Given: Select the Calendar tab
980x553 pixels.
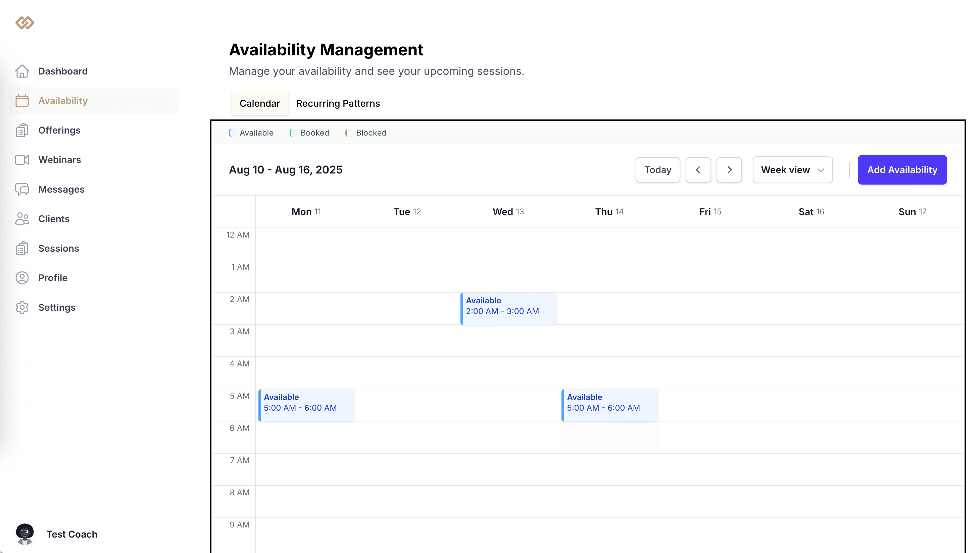Looking at the screenshot, I should [260, 103].
